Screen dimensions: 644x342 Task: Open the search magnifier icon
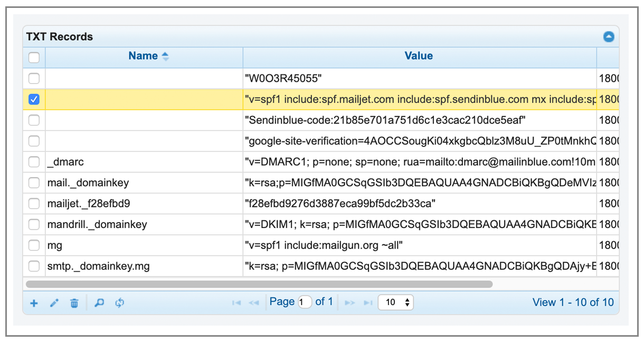point(99,303)
